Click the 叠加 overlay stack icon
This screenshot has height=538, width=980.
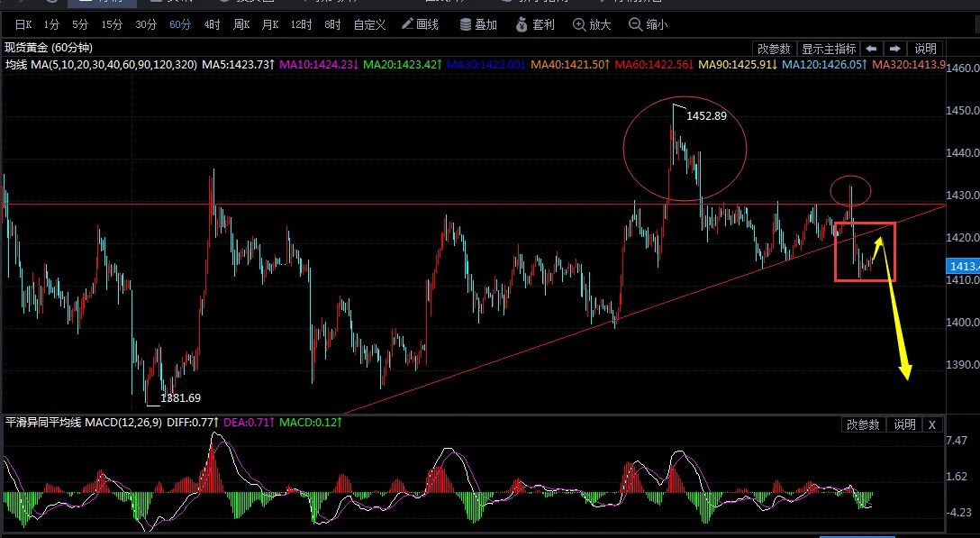pyautogui.click(x=466, y=24)
